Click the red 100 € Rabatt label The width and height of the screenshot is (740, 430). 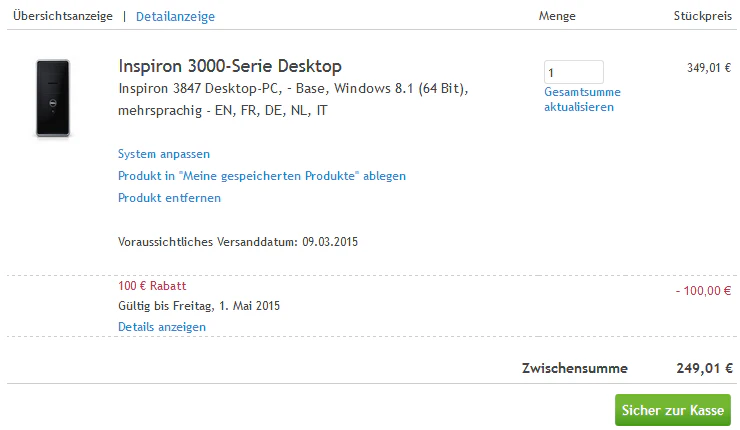tap(152, 286)
